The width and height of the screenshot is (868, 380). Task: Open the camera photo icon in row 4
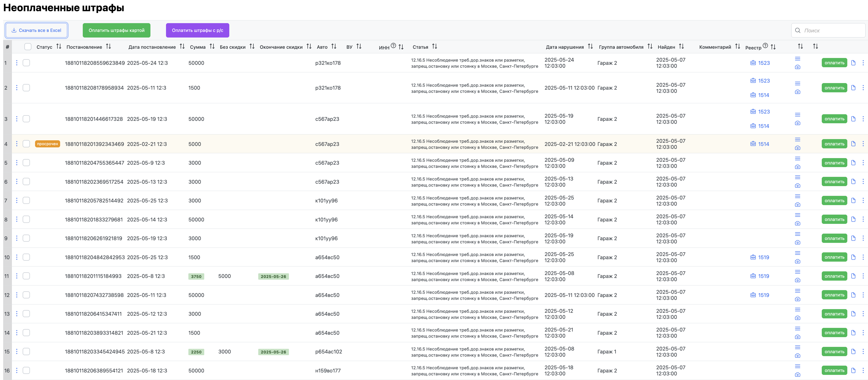[797, 148]
